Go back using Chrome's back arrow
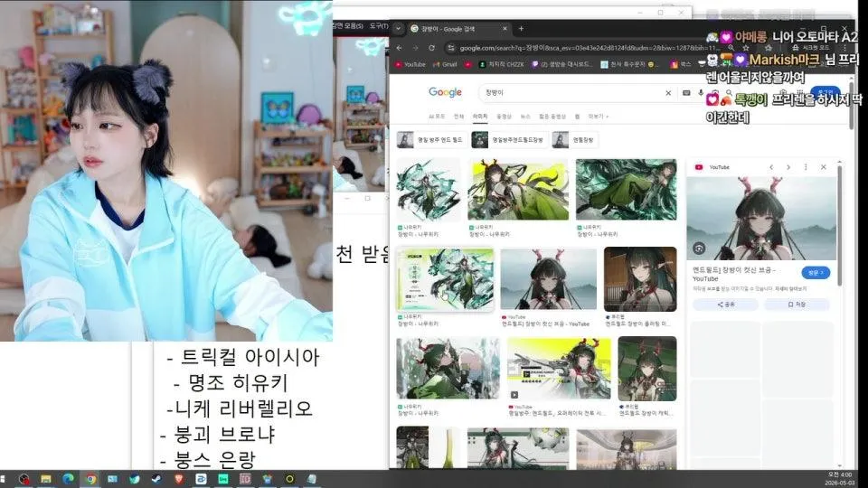 [399, 48]
